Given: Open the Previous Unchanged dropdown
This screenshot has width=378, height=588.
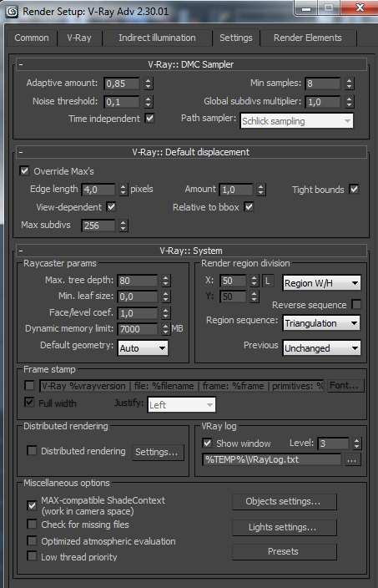Looking at the screenshot, I should click(x=321, y=348).
